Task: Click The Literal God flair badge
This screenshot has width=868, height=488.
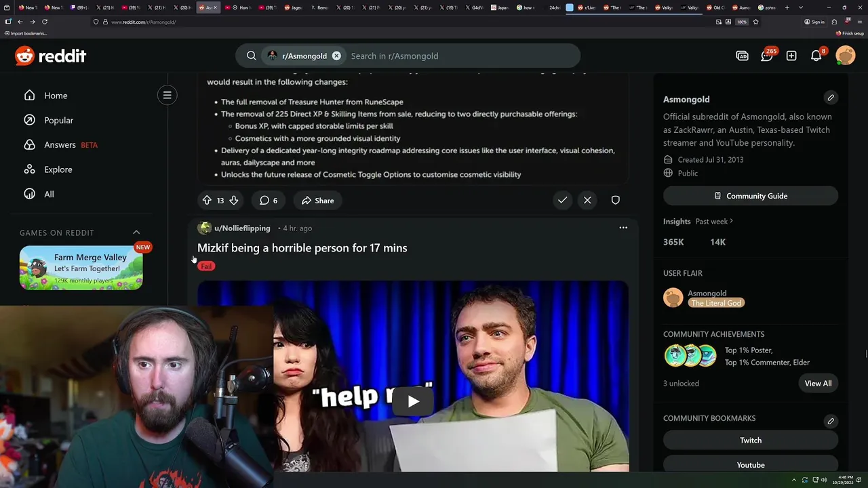Action: click(x=716, y=303)
